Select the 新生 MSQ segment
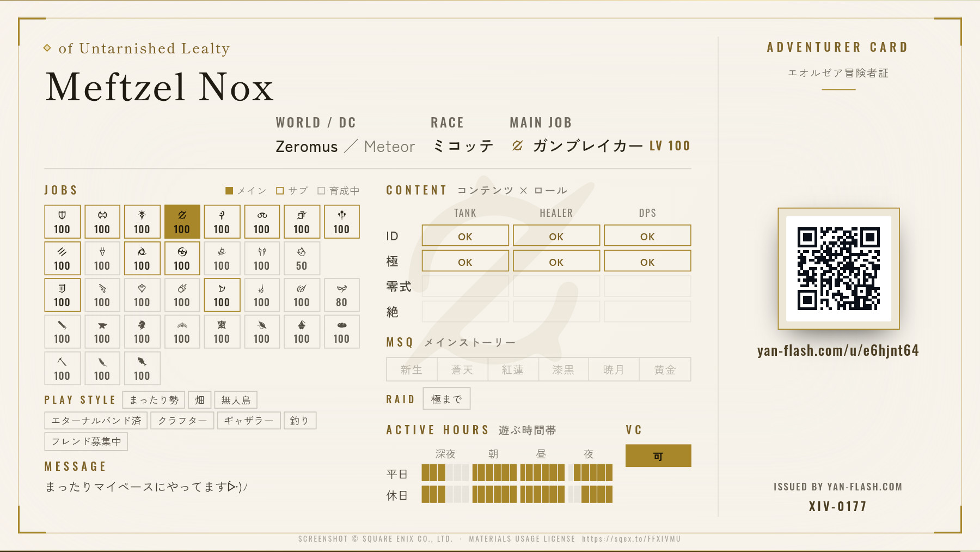980x552 pixels. click(x=412, y=369)
